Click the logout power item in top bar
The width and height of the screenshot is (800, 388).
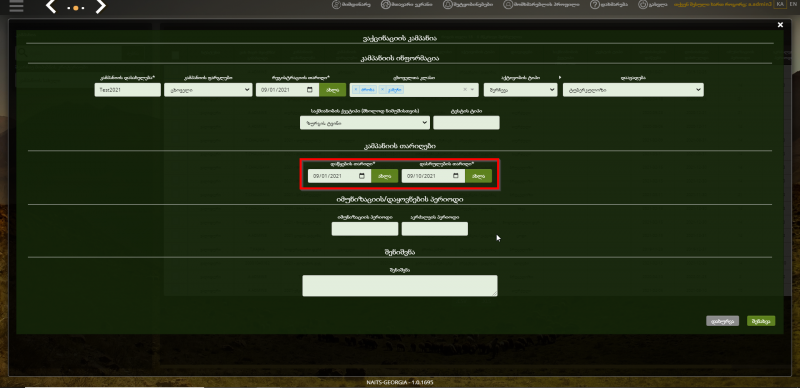pyautogui.click(x=653, y=5)
